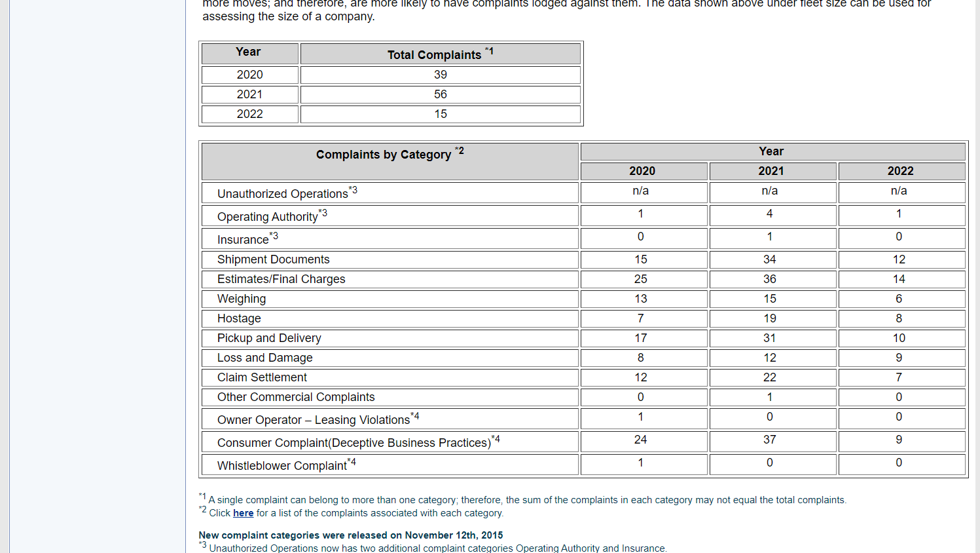Select the Pickup and Delivery row label
Viewport: 980px width, 553px height.
click(269, 338)
